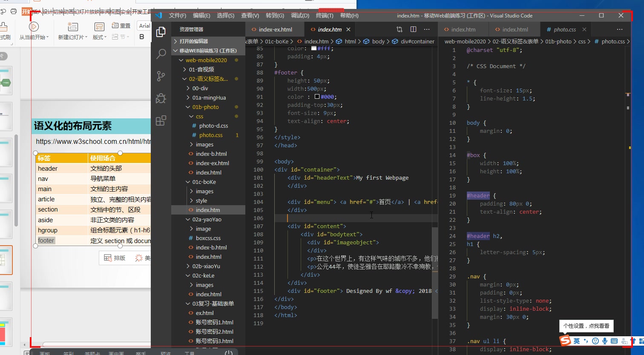
Task: Open the Arial font dropdown in WPS
Action: coord(145,26)
